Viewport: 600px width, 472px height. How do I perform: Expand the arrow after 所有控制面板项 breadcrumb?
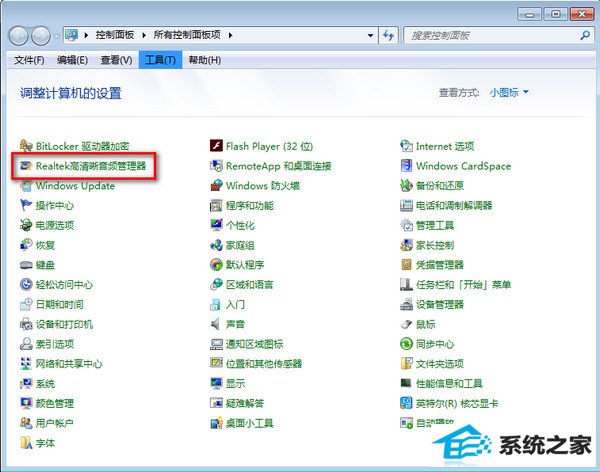point(230,35)
